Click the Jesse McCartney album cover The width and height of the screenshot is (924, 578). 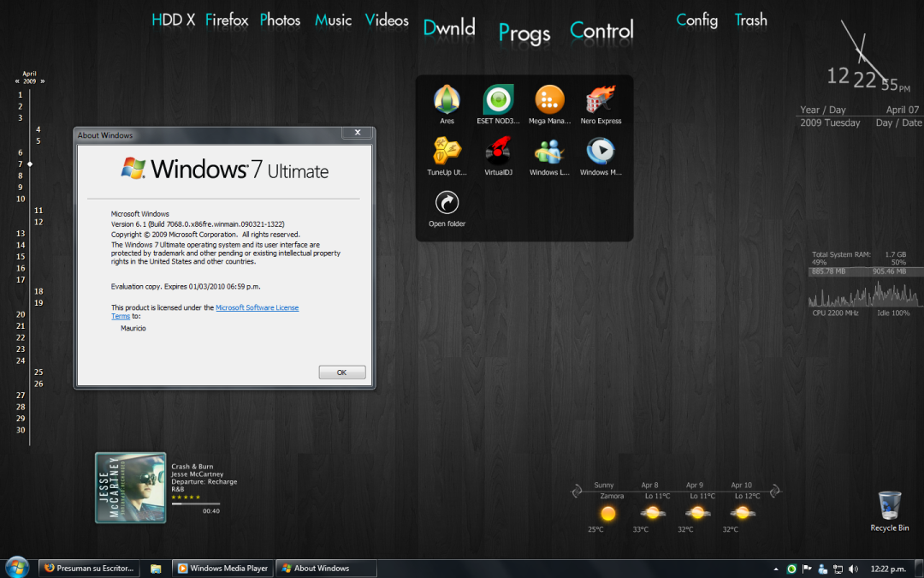point(131,488)
